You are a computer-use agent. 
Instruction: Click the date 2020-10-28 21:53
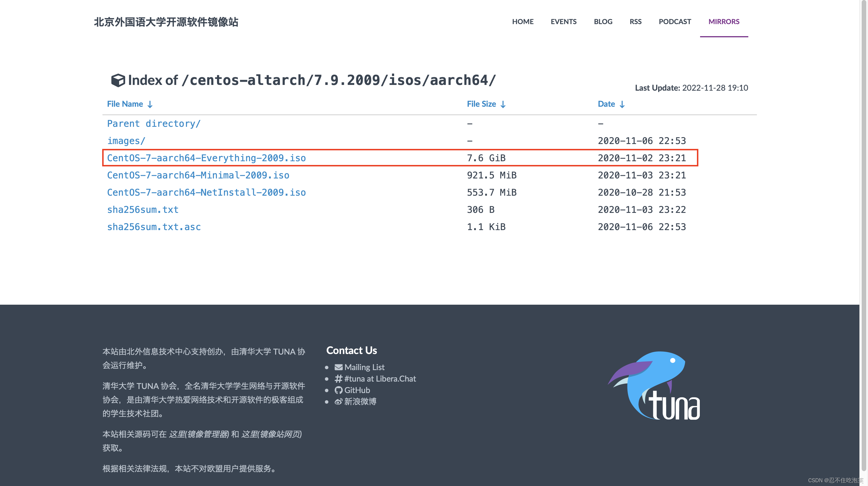click(642, 192)
